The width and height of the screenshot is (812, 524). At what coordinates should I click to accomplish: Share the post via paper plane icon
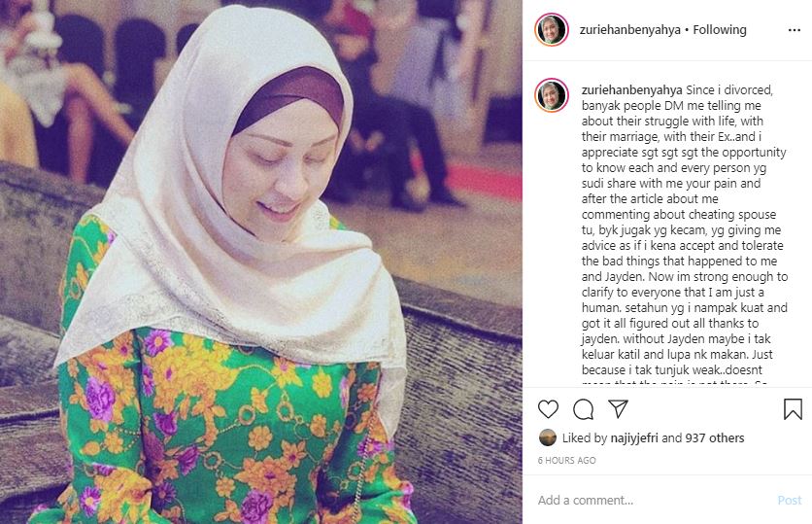point(619,409)
